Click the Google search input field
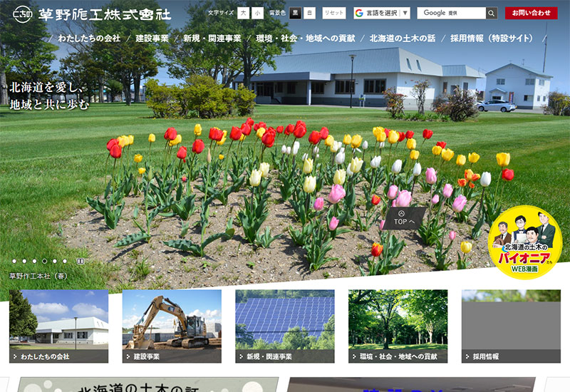The height and width of the screenshot is (392, 570). [x=452, y=13]
